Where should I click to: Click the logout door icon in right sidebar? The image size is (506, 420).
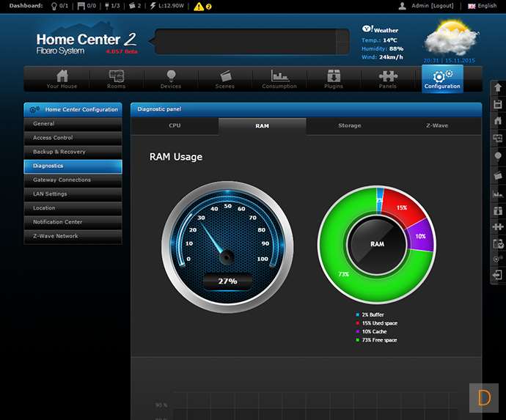coord(497,275)
